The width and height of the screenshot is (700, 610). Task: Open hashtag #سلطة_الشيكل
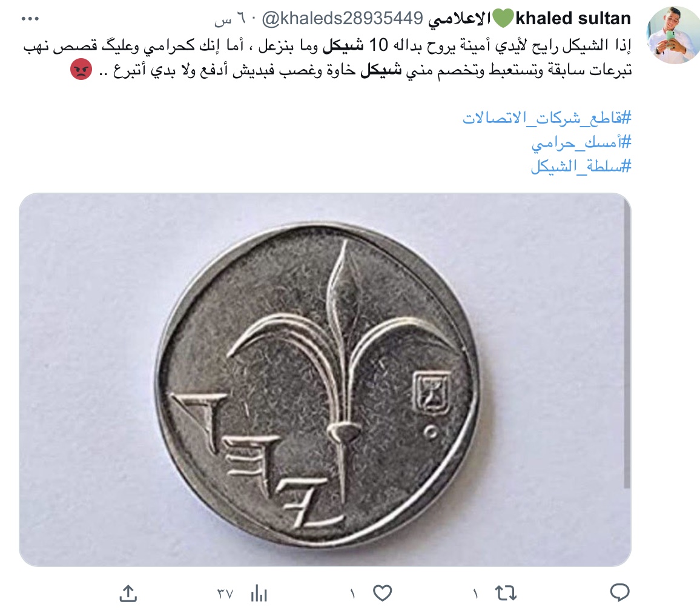click(581, 166)
